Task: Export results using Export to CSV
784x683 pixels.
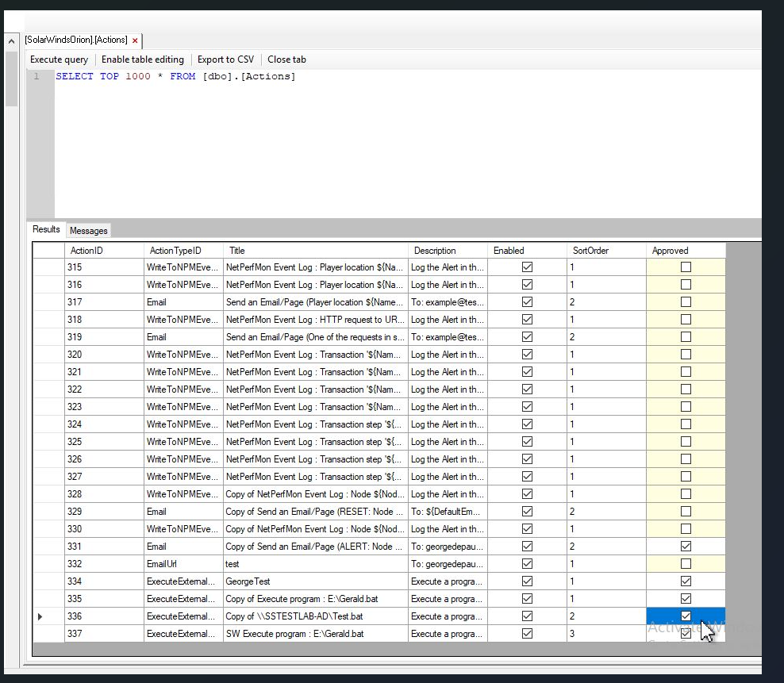Action: (x=225, y=59)
